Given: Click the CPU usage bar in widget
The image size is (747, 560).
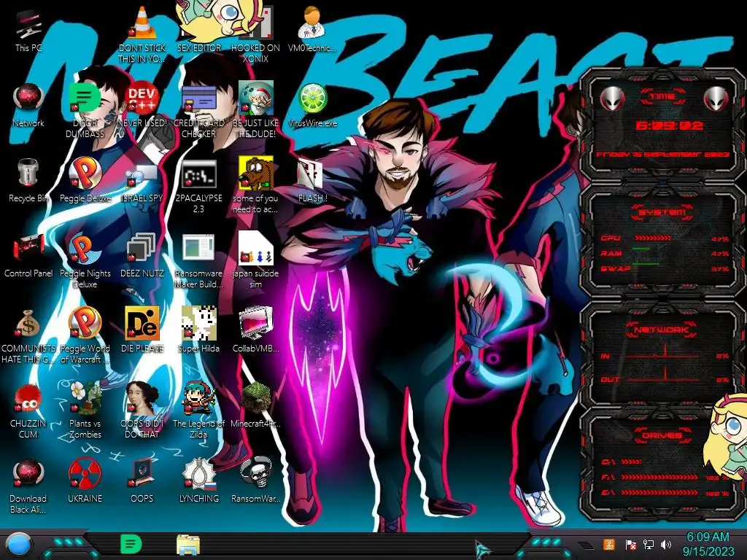Looking at the screenshot, I should (653, 238).
